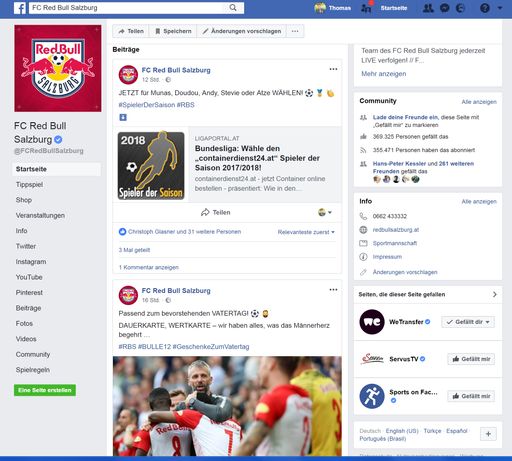
Task: Click hashtag #GeschenkeZumVatertag
Action: click(211, 347)
